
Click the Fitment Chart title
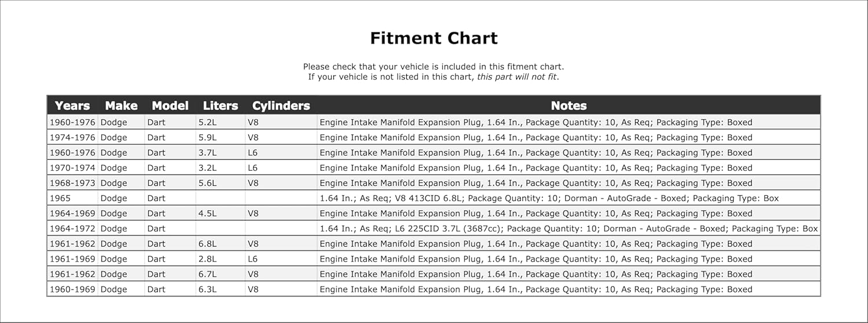point(433,38)
